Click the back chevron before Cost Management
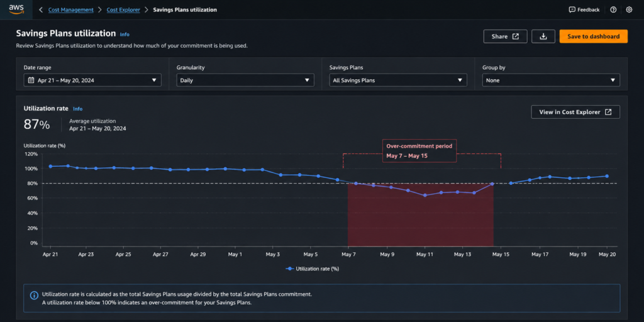Screen dimensions: 644x322 [41, 9]
